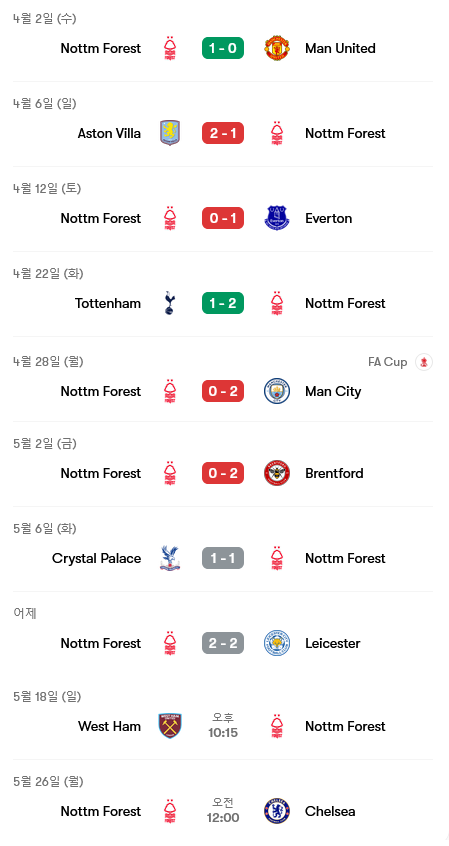The width and height of the screenshot is (449, 846).
Task: Click the Crystal Palace eagle crest
Action: pos(169,558)
